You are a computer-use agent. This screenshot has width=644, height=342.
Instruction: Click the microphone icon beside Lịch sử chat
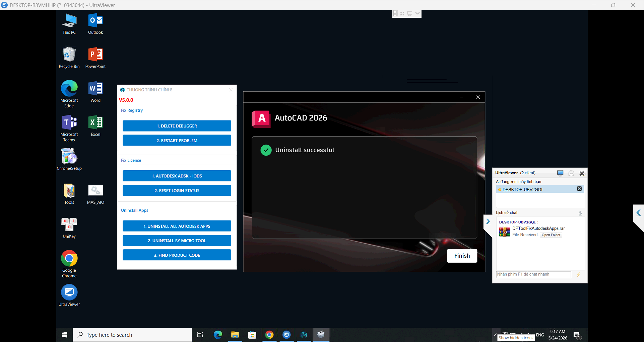[580, 213]
